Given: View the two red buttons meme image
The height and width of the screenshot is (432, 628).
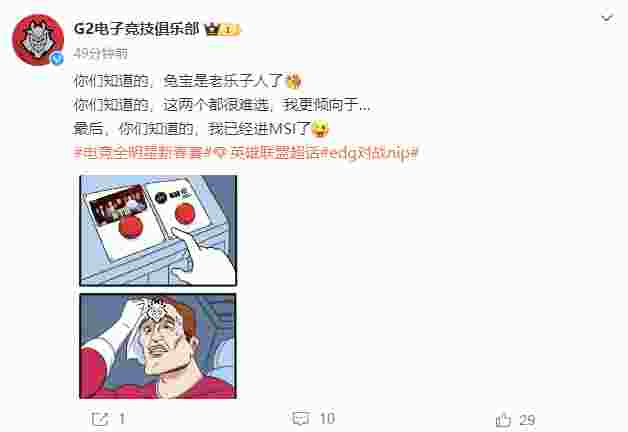Looking at the screenshot, I should click(x=158, y=231).
